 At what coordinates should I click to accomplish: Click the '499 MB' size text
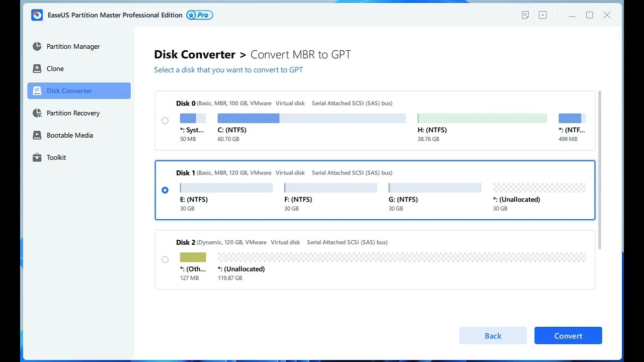[x=568, y=139]
